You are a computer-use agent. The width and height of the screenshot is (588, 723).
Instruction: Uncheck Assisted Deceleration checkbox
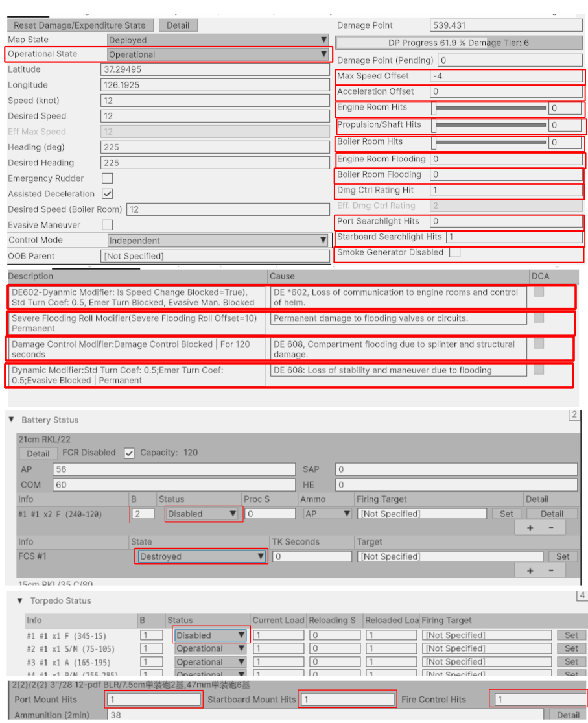pyautogui.click(x=108, y=194)
